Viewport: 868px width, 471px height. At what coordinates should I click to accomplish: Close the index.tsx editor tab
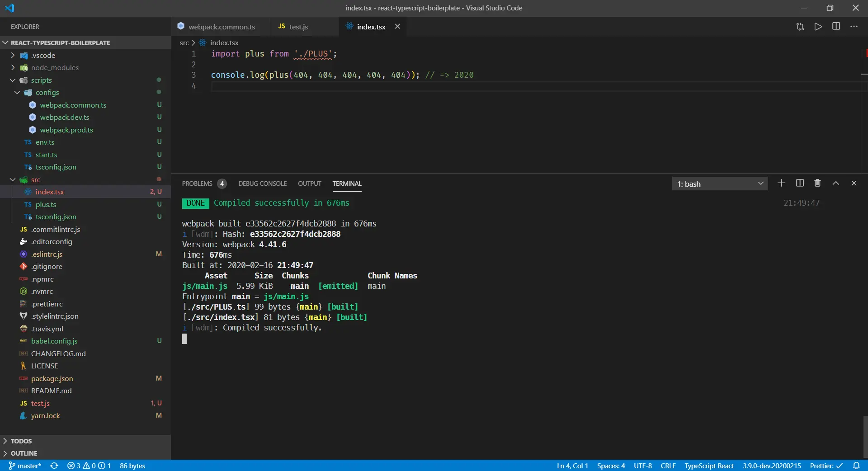(x=397, y=27)
